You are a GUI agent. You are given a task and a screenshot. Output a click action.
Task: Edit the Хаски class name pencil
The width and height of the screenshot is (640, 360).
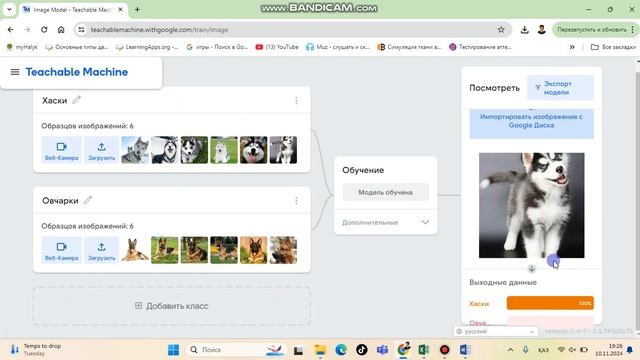(76, 100)
